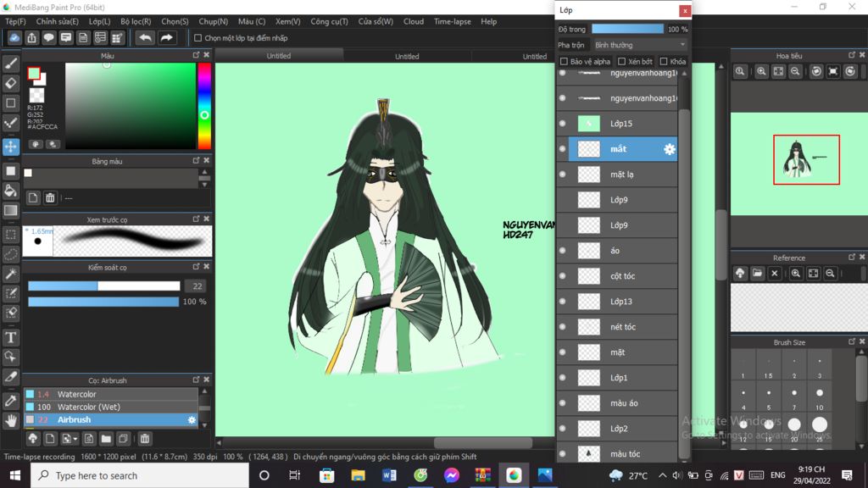Viewport: 868px width, 488px height.
Task: Switch to second Untitled canvas tab
Action: point(407,56)
